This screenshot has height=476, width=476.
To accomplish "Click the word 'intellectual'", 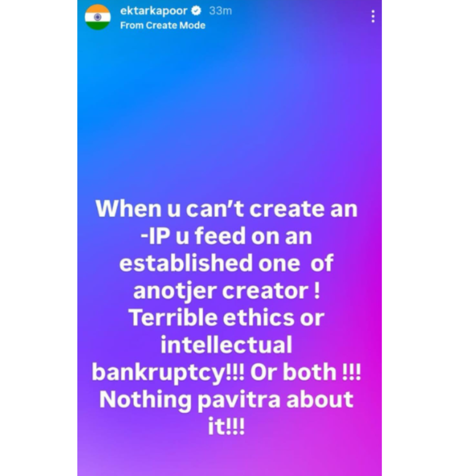I will pyautogui.click(x=227, y=345).
